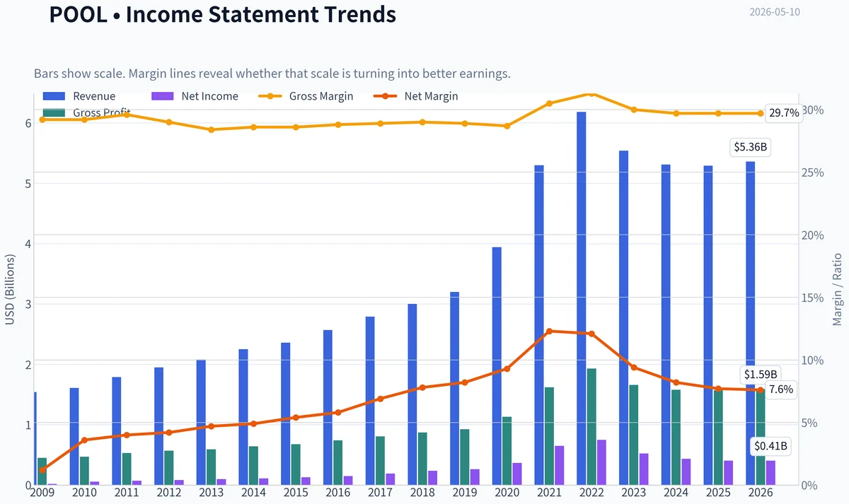Click the 2023 net margin data point
Screen dimensions: 849x504
pos(634,368)
